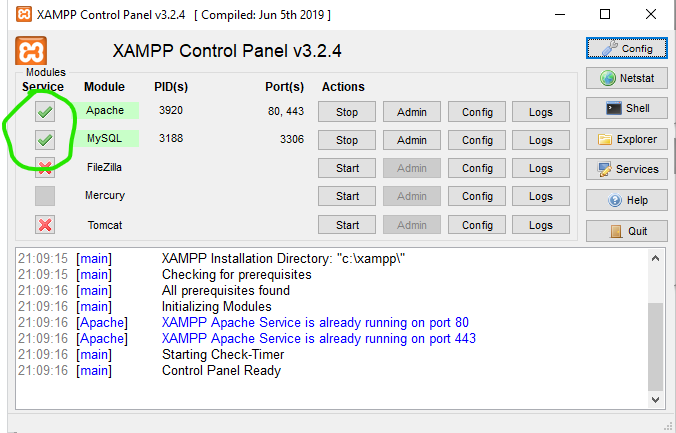
Task: Maximize the XAMPP window
Action: (x=605, y=14)
